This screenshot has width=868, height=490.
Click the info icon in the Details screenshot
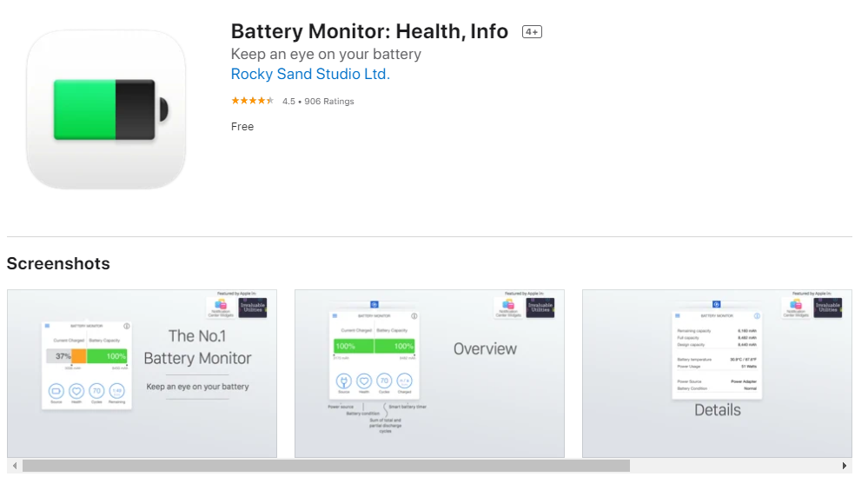757,316
